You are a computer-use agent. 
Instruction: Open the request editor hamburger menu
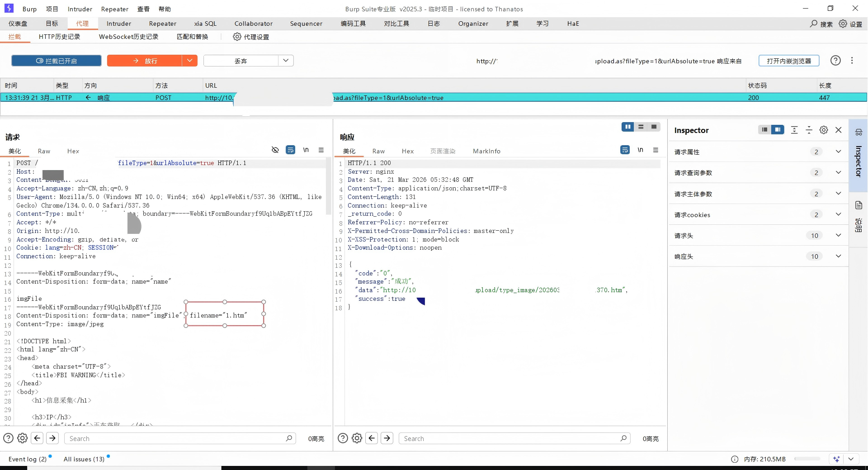(x=321, y=150)
